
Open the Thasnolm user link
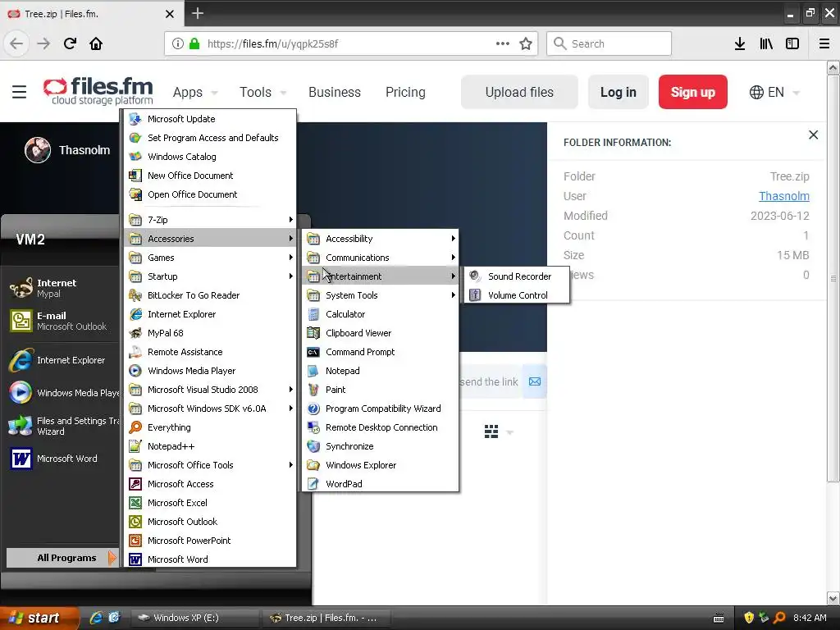(x=783, y=196)
